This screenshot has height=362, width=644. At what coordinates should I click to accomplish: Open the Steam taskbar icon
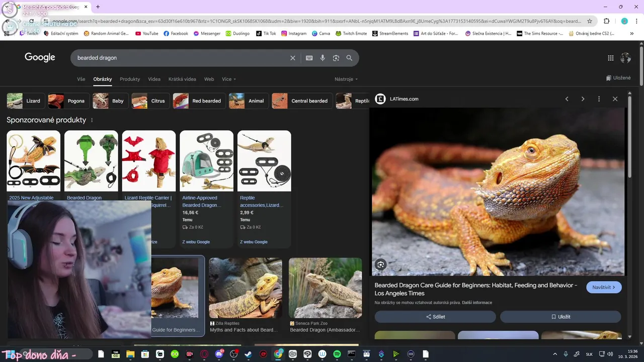click(x=249, y=354)
